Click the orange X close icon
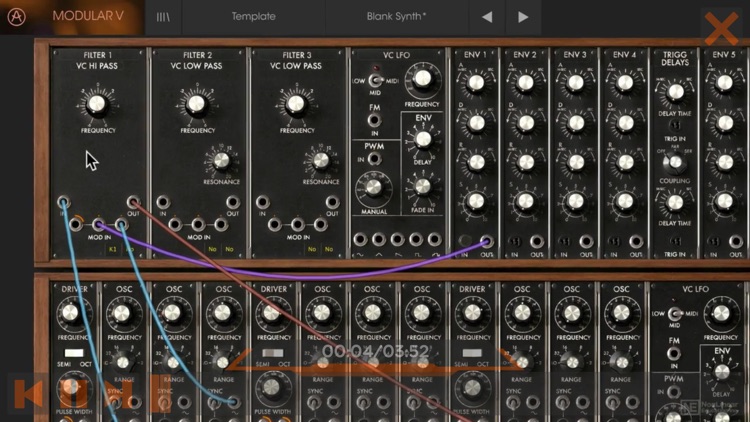Viewport: 750px width, 422px height. (721, 28)
